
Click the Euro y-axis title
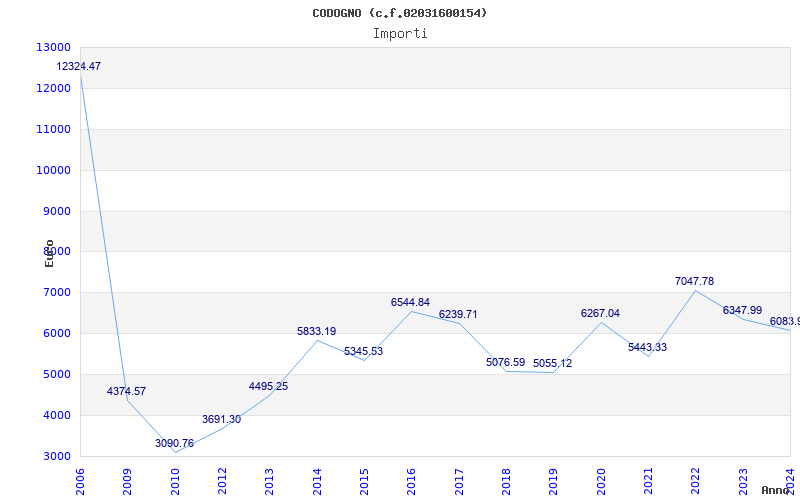click(x=49, y=254)
